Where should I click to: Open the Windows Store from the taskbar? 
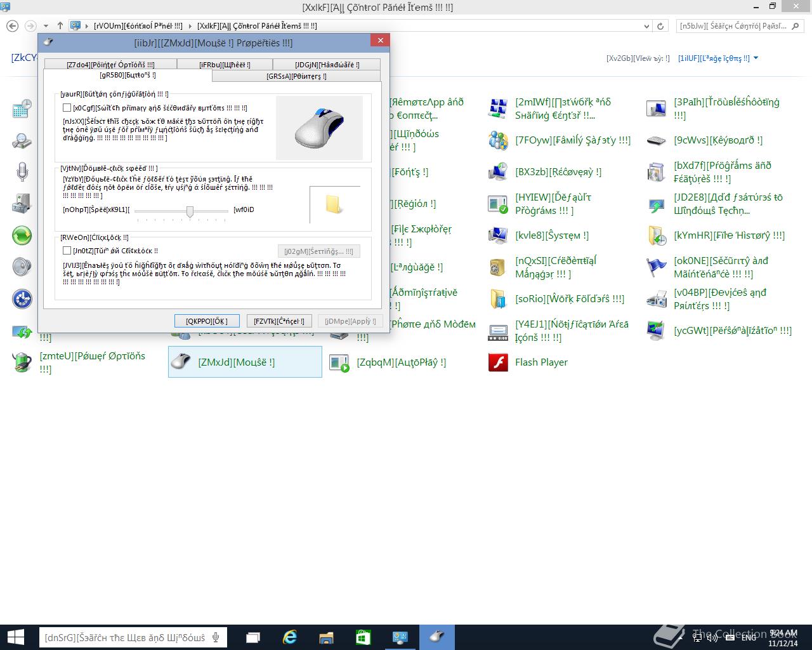pos(363,637)
